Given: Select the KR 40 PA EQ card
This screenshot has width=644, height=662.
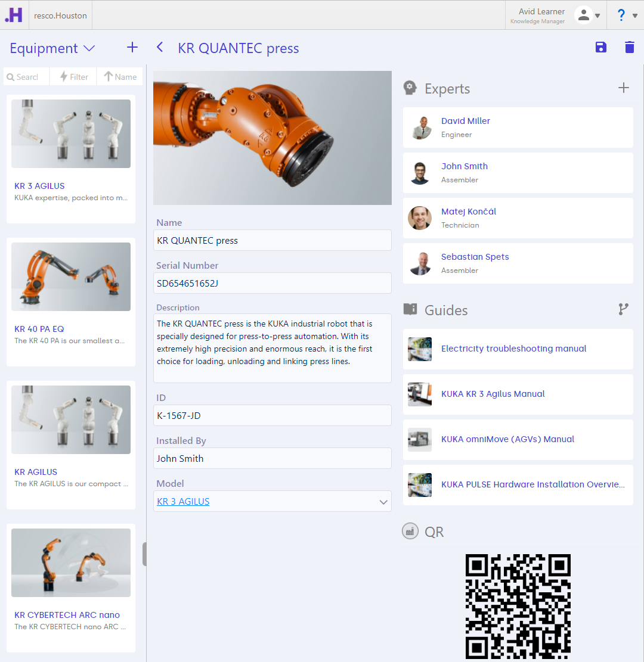Looking at the screenshot, I should [71, 302].
